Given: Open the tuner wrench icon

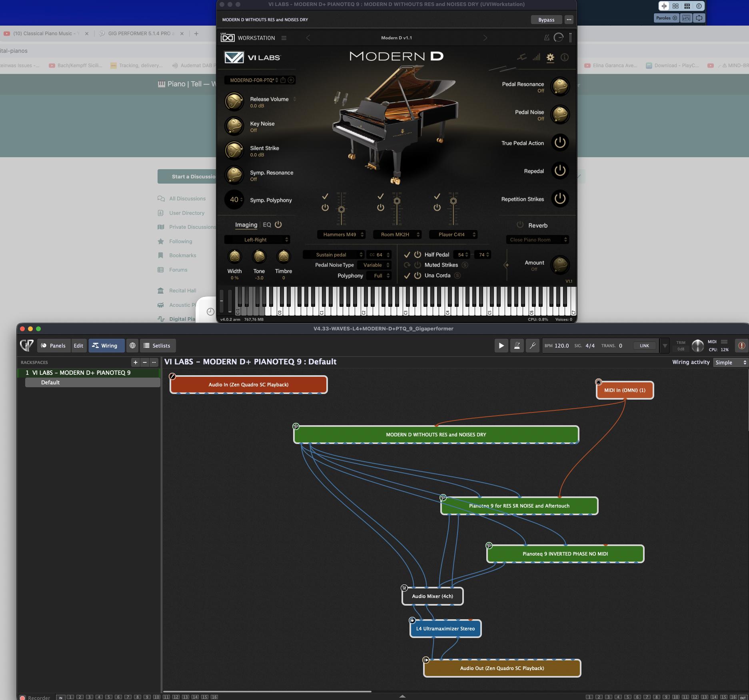Looking at the screenshot, I should click(x=533, y=346).
